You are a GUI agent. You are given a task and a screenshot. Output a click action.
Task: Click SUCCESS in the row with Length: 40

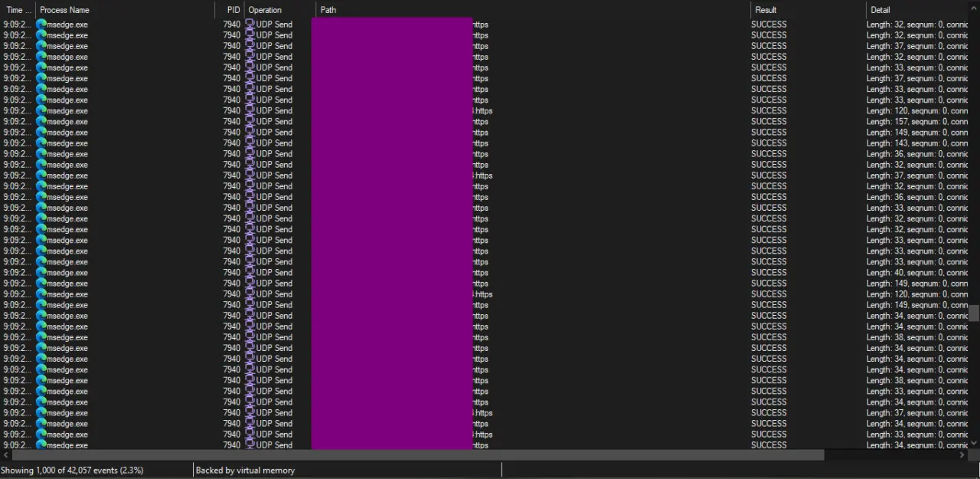coord(769,272)
